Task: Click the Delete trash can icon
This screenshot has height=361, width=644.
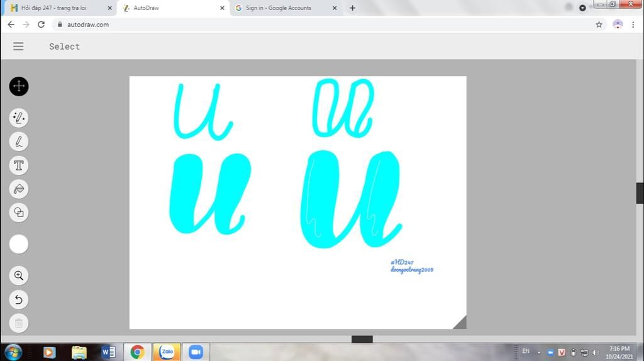Action: click(x=19, y=323)
